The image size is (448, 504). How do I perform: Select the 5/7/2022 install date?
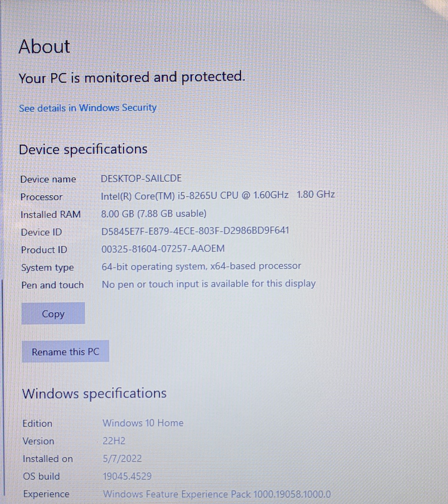point(122,458)
